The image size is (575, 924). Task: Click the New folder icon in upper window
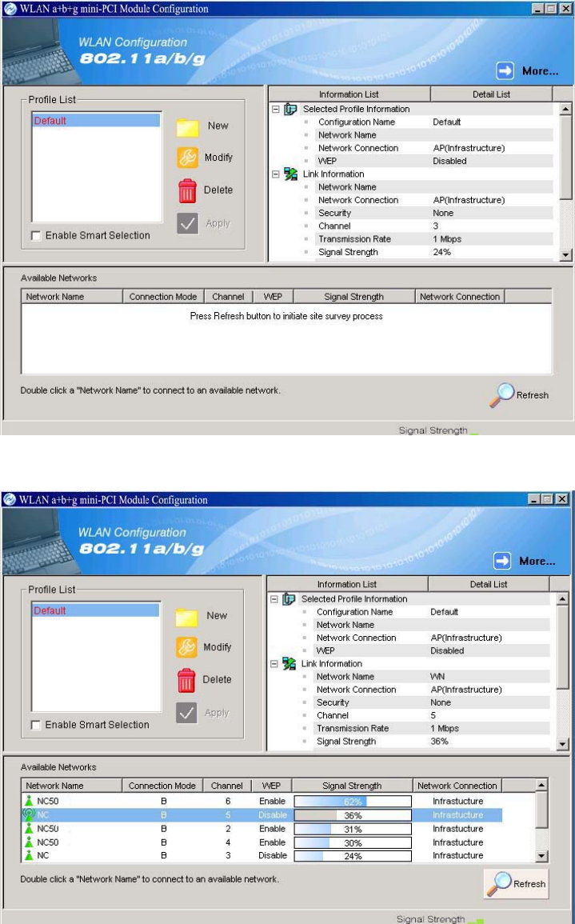187,127
